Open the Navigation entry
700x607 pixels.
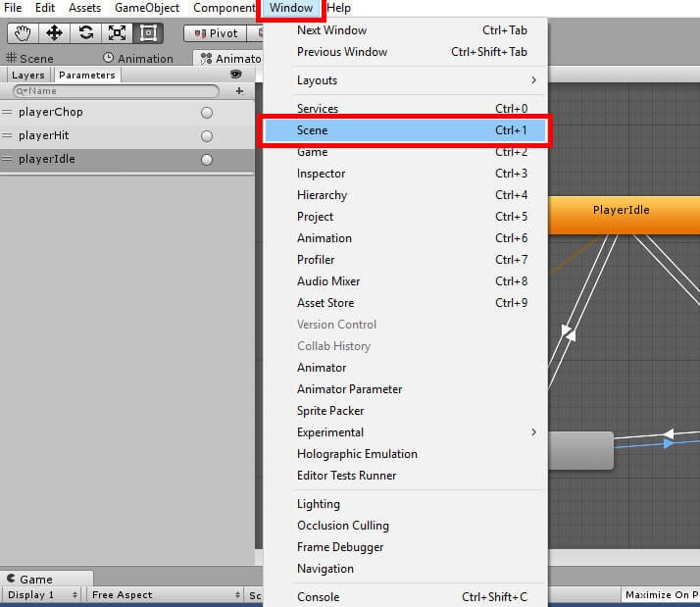coord(405,569)
